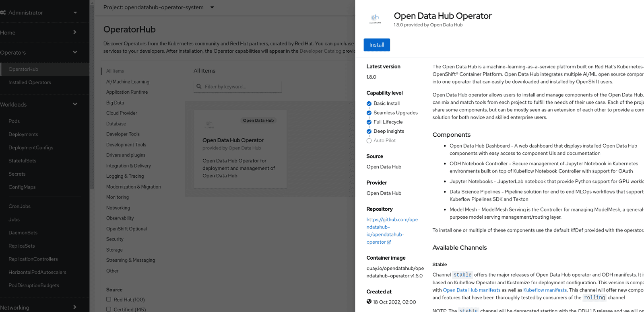The width and height of the screenshot is (644, 312).
Task: Click the Install button
Action: (x=377, y=45)
